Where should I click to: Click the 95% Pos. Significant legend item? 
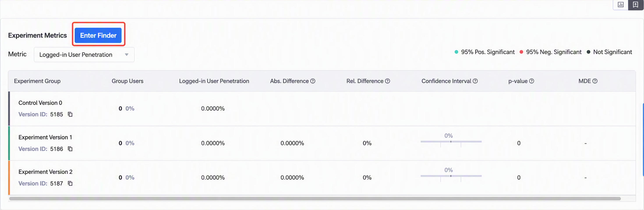click(485, 52)
